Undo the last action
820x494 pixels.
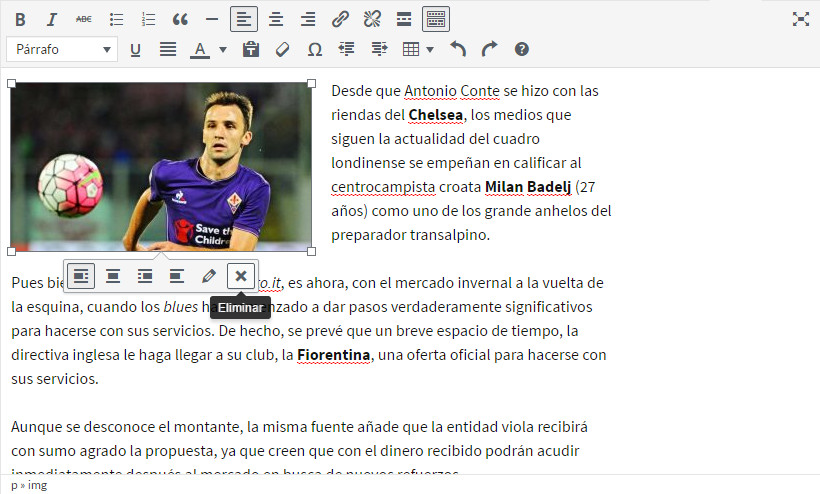click(x=458, y=50)
